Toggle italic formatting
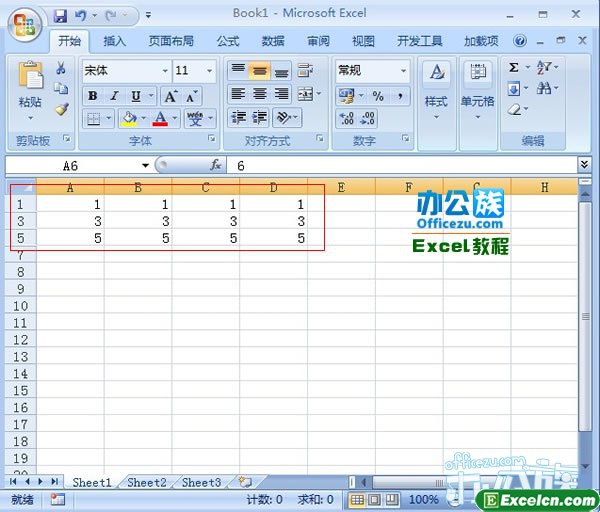 114,96
